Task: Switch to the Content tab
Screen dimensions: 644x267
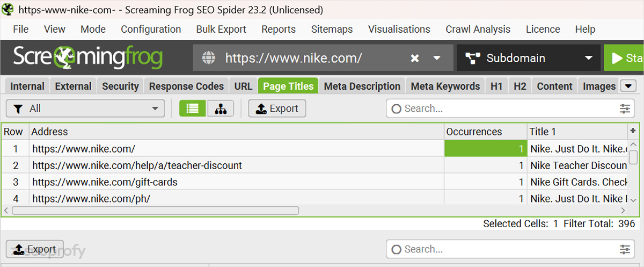Action: coord(555,86)
